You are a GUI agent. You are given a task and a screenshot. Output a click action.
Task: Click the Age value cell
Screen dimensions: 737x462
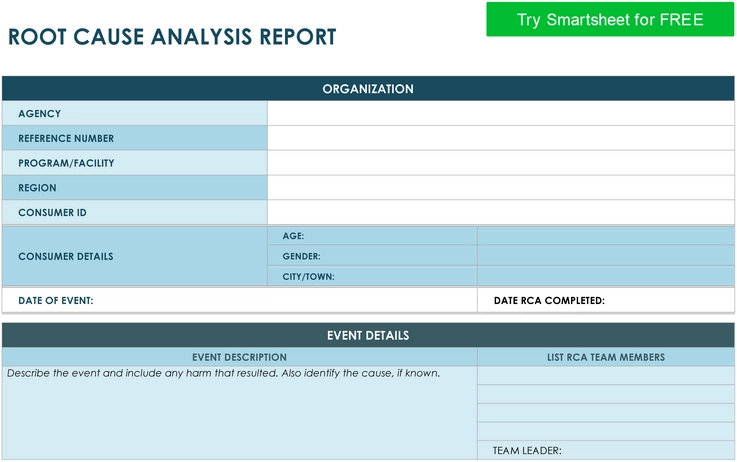click(x=606, y=236)
